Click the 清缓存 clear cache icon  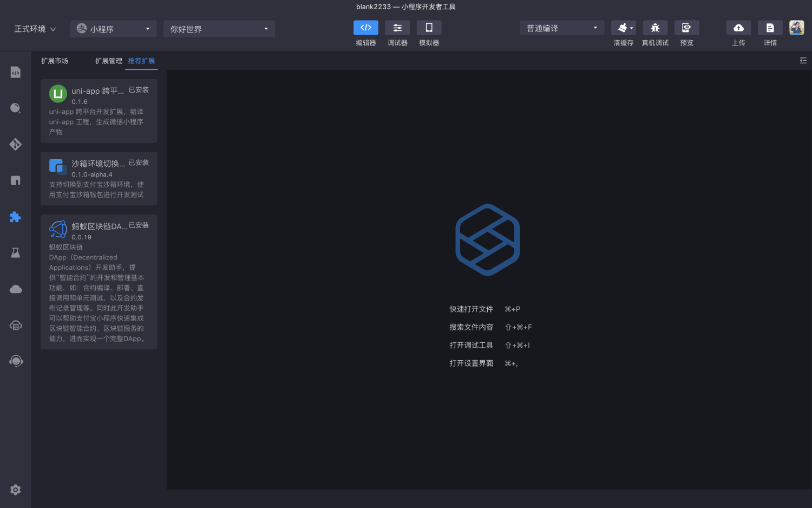pos(624,28)
